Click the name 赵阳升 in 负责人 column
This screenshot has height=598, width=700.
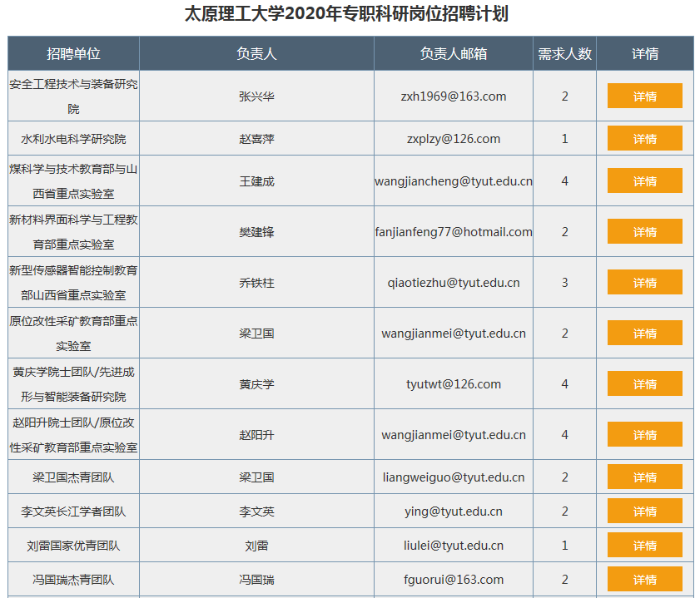[256, 435]
